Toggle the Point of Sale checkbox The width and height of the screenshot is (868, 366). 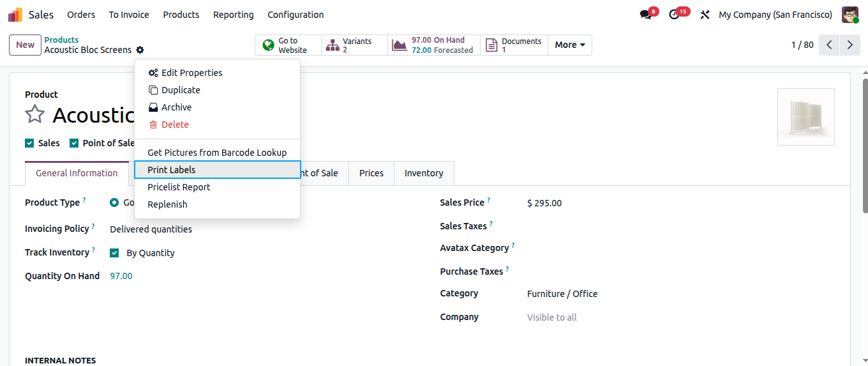74,143
